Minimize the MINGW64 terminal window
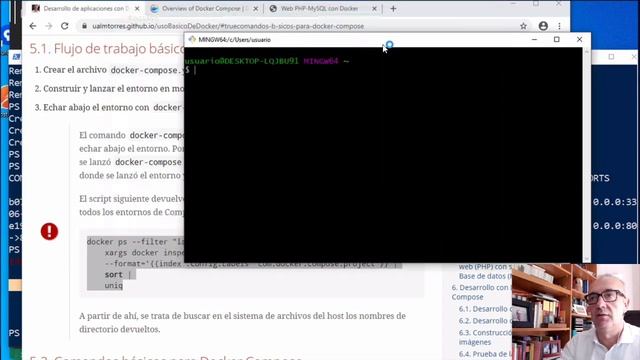This screenshot has width=640, height=360. (x=534, y=40)
